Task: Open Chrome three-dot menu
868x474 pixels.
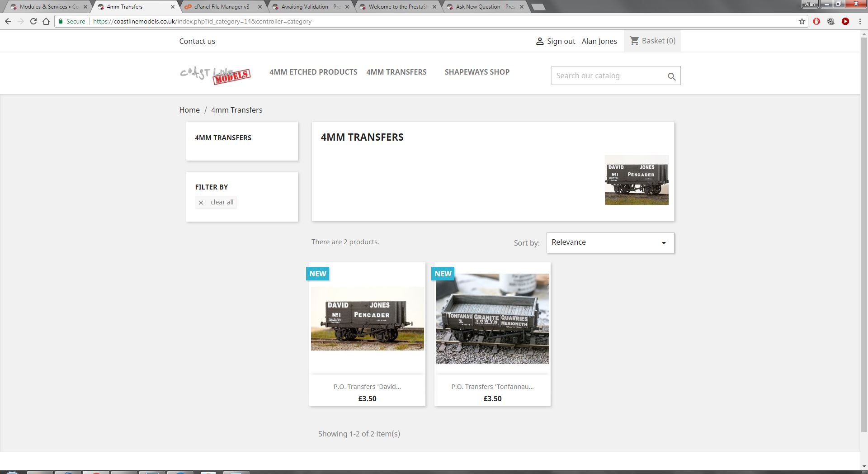Action: point(860,21)
